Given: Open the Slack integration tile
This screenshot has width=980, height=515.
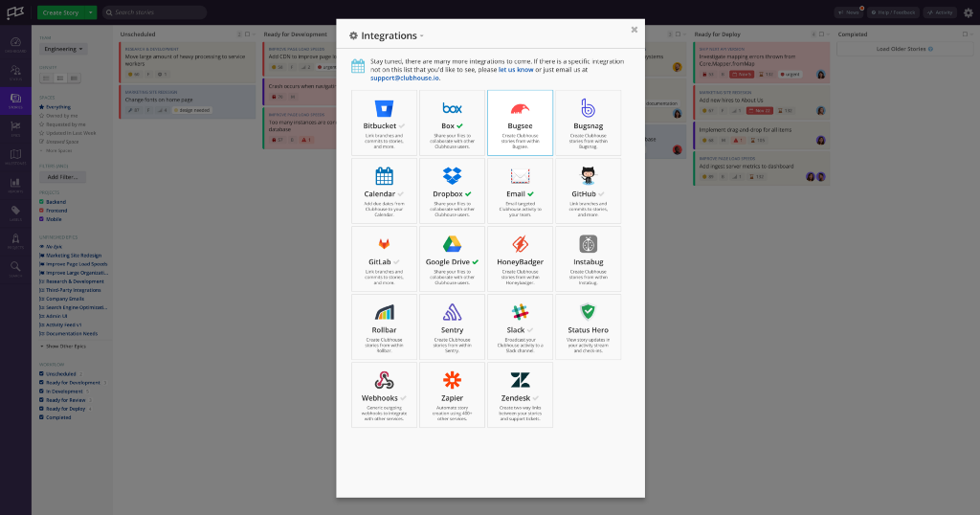Looking at the screenshot, I should 520,327.
